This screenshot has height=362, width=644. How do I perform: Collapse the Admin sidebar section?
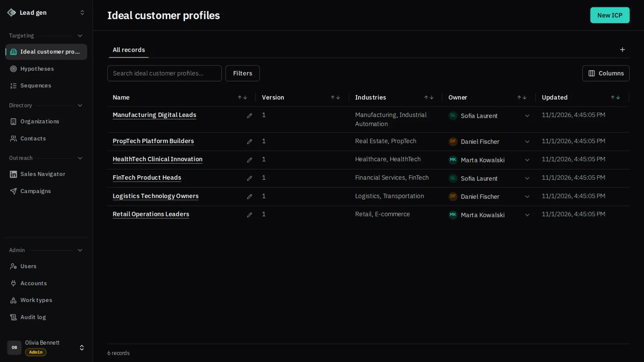[80, 250]
